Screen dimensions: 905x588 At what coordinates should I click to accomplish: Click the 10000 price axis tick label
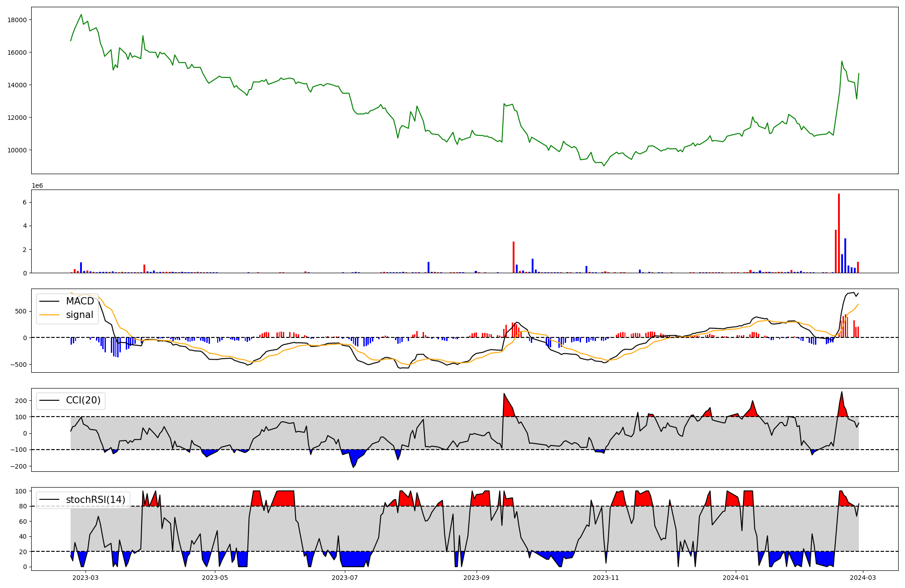(x=17, y=150)
